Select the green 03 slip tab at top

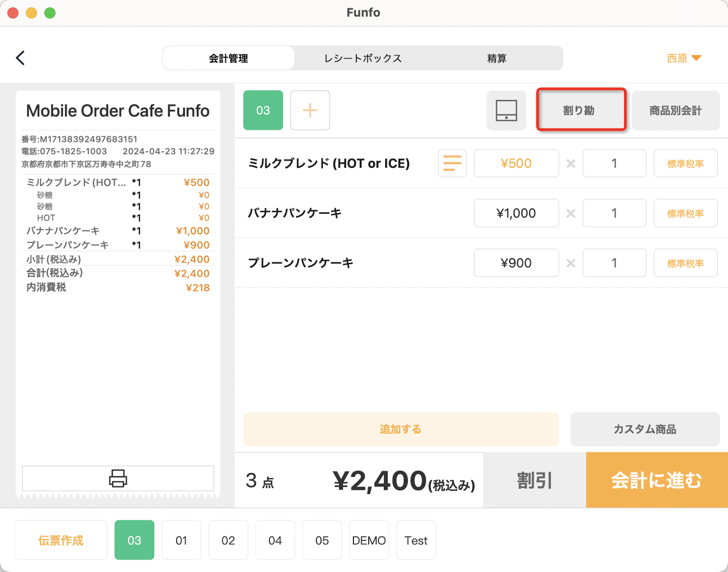point(263,110)
